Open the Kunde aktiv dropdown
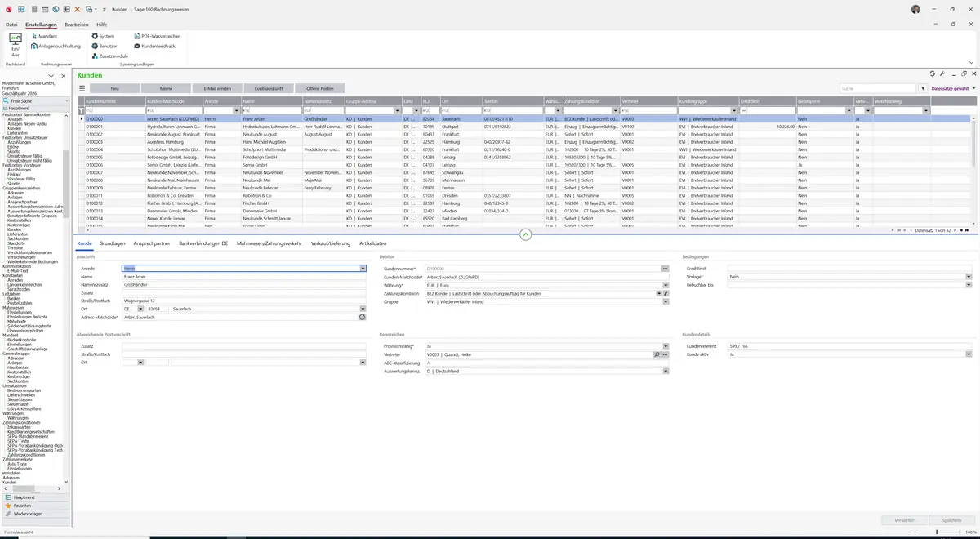Viewport: 980px width, 539px height. click(969, 354)
